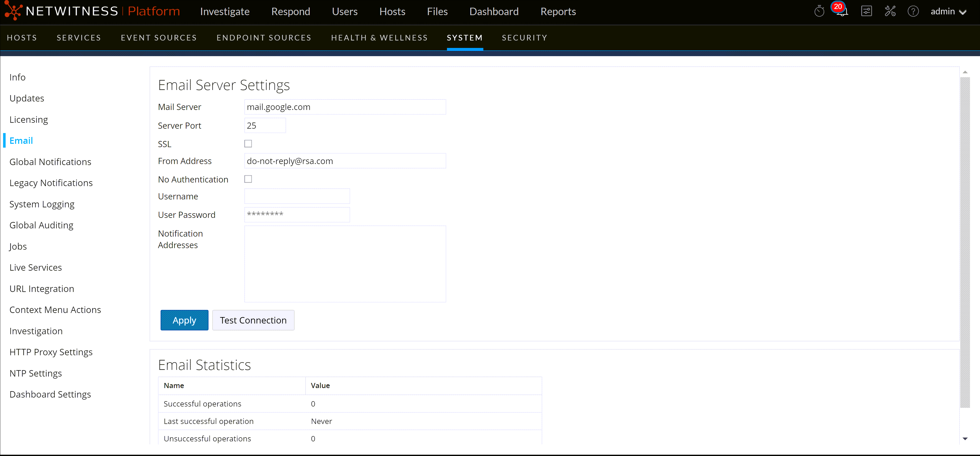This screenshot has height=456, width=980.
Task: Open the preferences sliders icon
Action: point(866,12)
